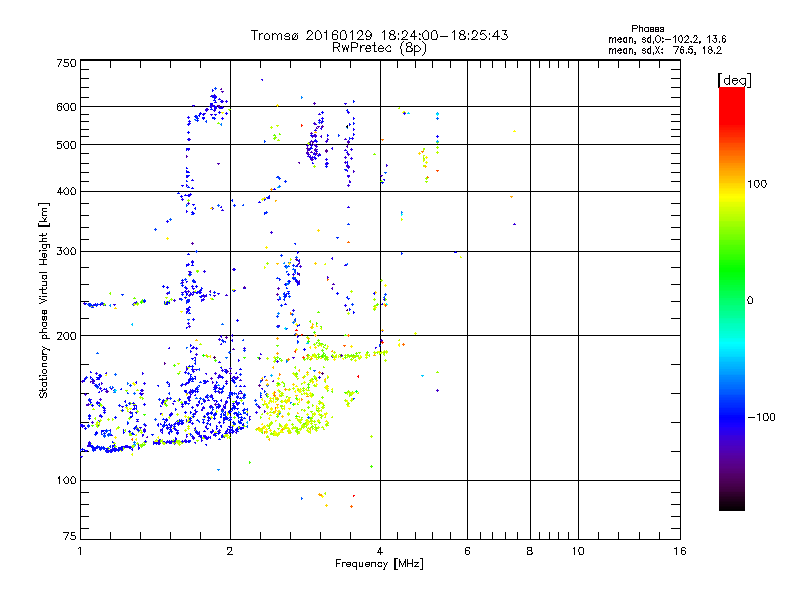Click the y-axis tick label '750'
The image size is (800, 600).
click(66, 63)
